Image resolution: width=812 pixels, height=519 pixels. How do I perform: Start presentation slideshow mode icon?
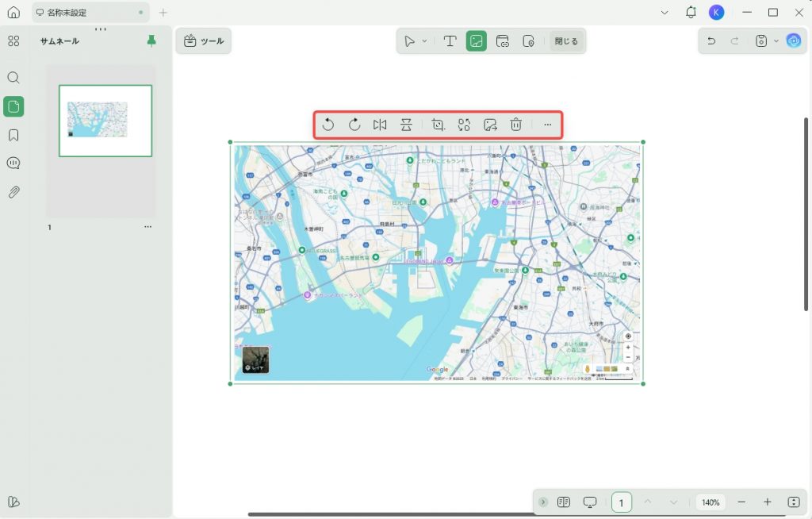(590, 502)
